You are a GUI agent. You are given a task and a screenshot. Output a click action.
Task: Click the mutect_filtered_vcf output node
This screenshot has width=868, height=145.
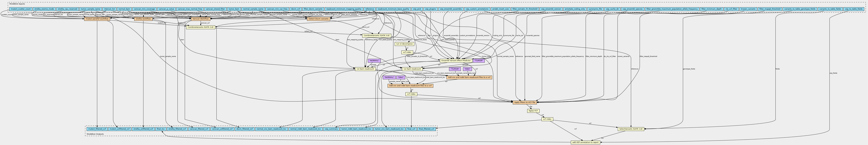coord(97,129)
